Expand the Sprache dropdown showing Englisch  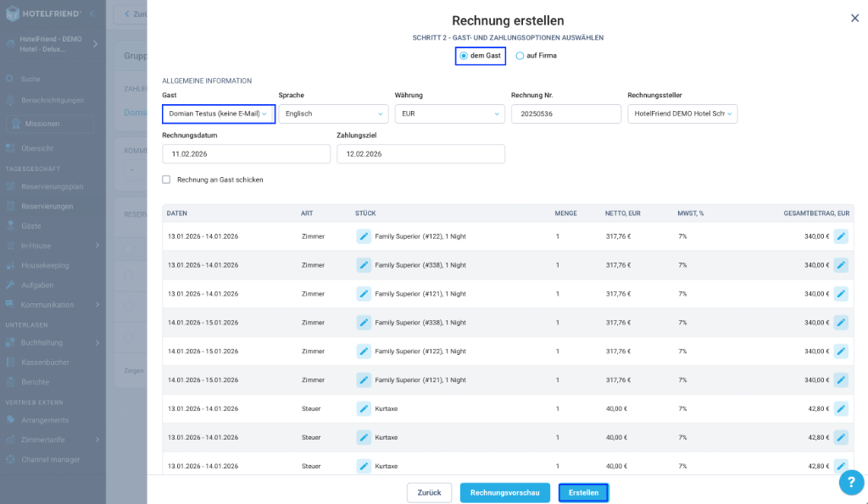333,114
